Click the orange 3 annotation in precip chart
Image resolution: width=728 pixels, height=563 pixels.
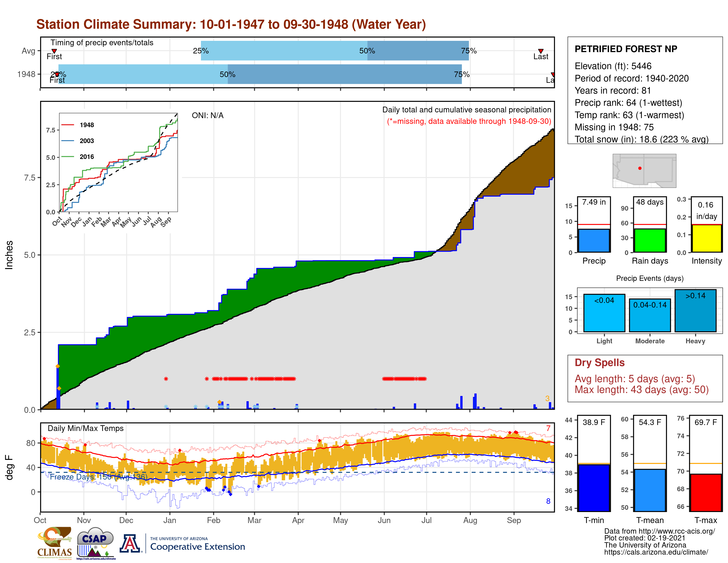[x=547, y=399]
